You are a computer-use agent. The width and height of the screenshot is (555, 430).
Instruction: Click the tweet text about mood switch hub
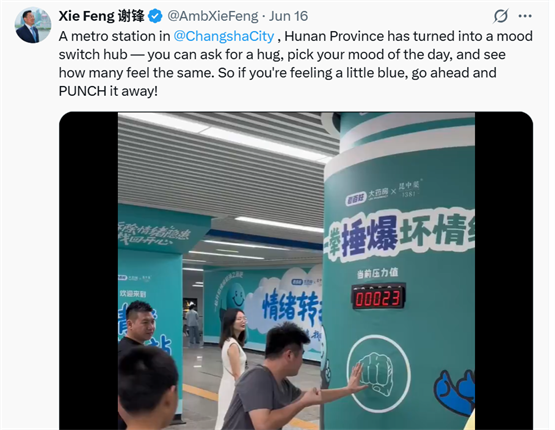pos(296,64)
